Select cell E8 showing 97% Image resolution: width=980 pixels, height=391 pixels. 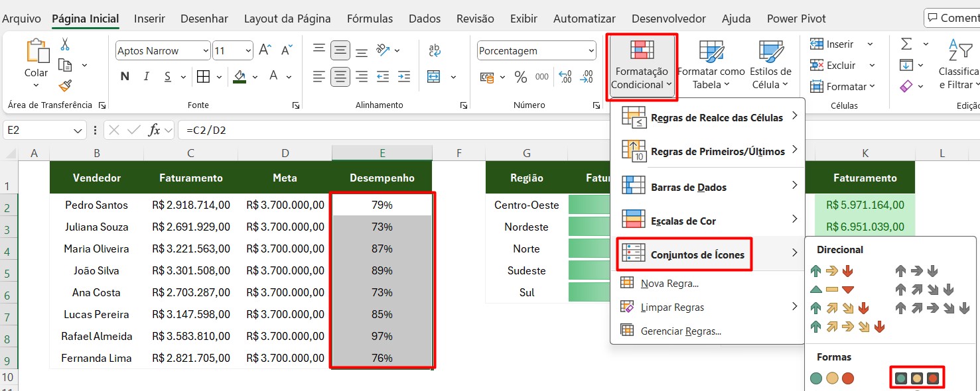pyautogui.click(x=382, y=336)
